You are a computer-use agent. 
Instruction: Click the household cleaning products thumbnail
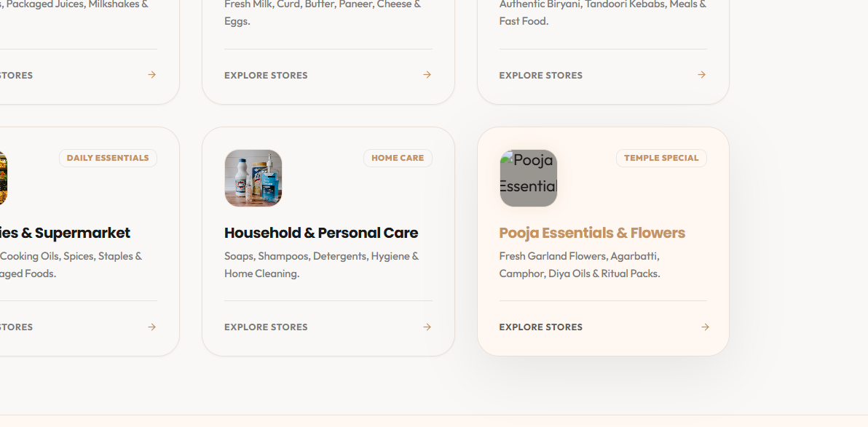point(253,178)
